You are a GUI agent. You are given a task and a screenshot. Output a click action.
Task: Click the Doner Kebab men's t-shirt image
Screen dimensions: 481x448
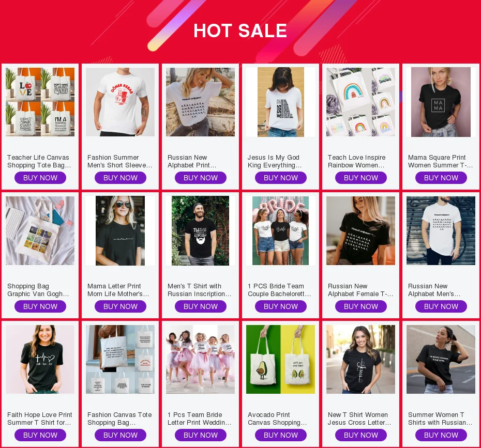point(120,102)
